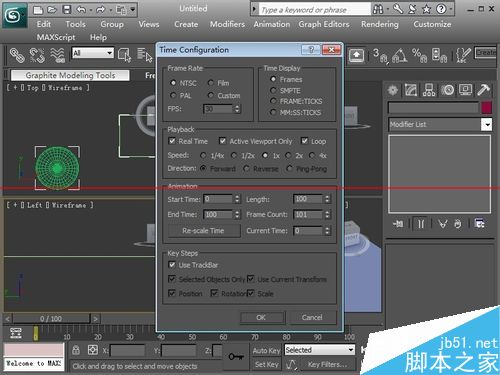
Task: Click the Open File folder icon
Action: pyautogui.click(x=52, y=10)
